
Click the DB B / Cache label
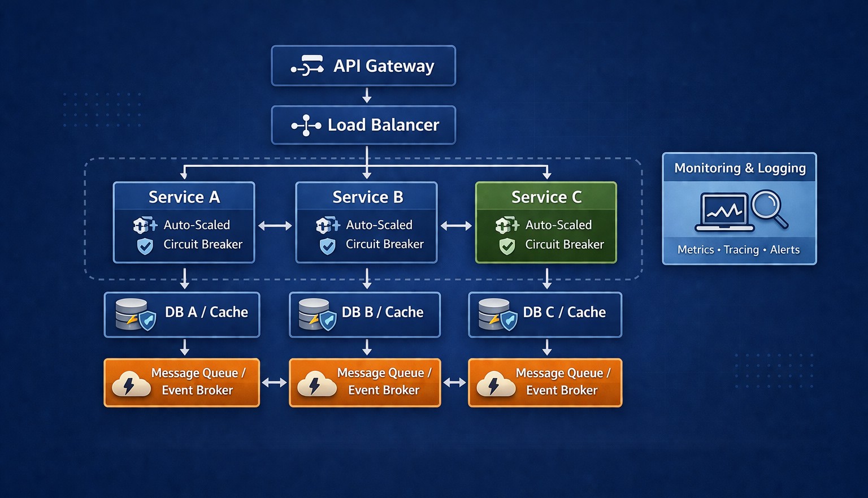point(383,312)
